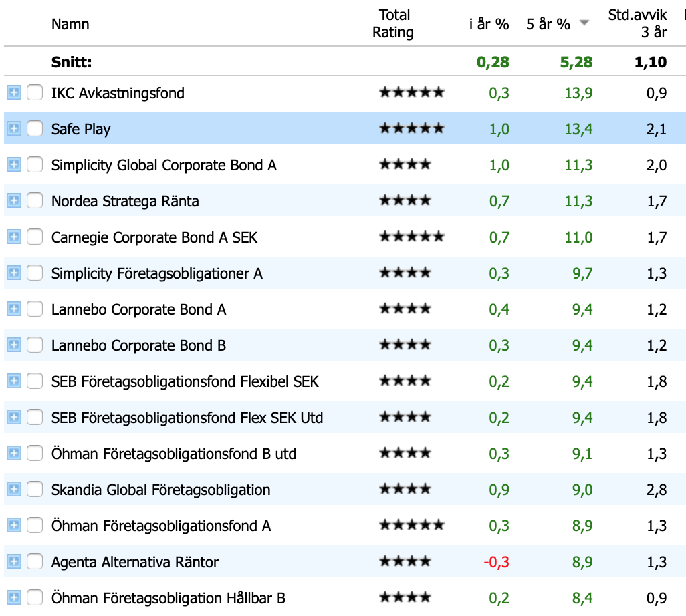
Task: Click plus icon next to Simplicity Företagsobligationer A
Action: point(14,273)
